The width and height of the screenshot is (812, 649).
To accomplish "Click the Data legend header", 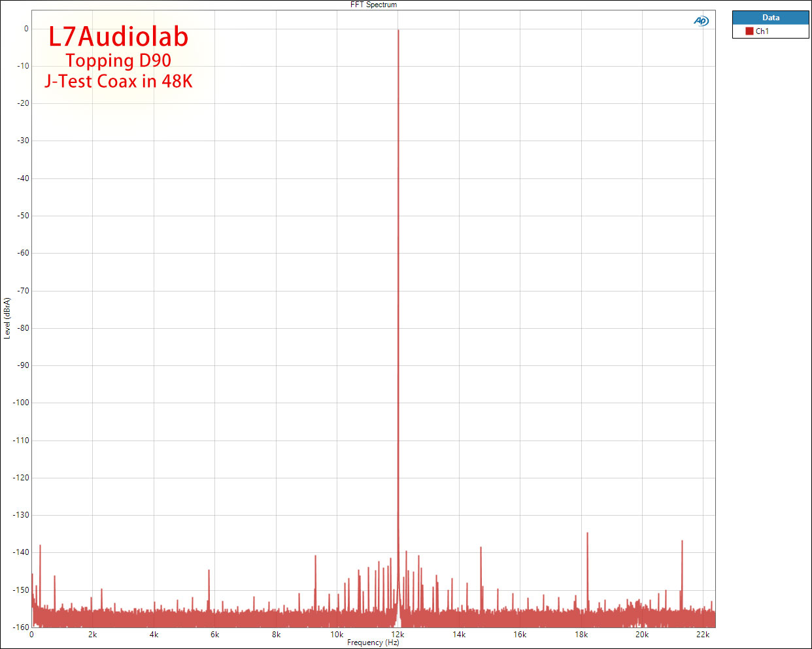I will pos(771,18).
